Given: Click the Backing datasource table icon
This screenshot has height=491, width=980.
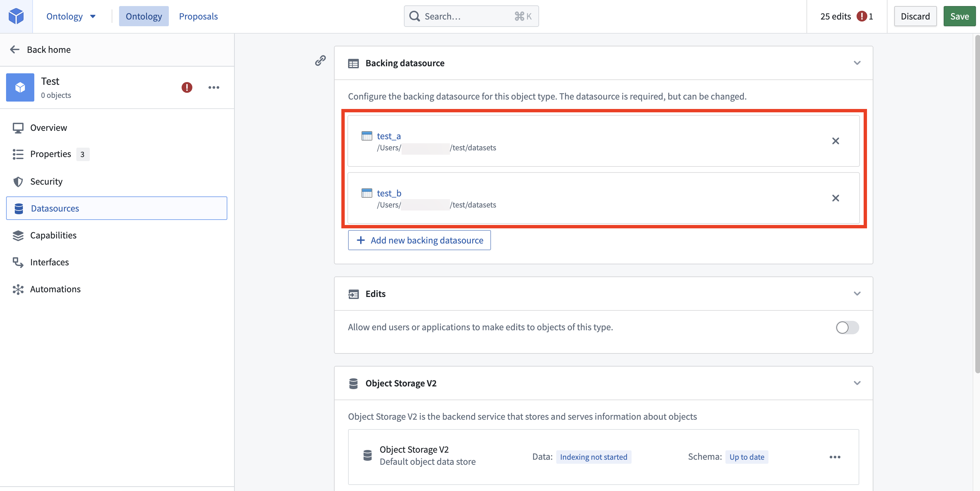Looking at the screenshot, I should 353,63.
